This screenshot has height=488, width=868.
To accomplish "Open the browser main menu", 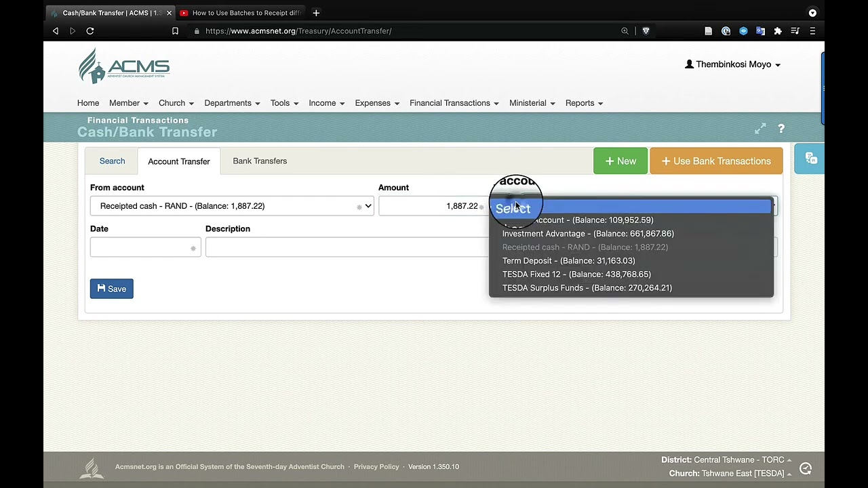I will [812, 31].
